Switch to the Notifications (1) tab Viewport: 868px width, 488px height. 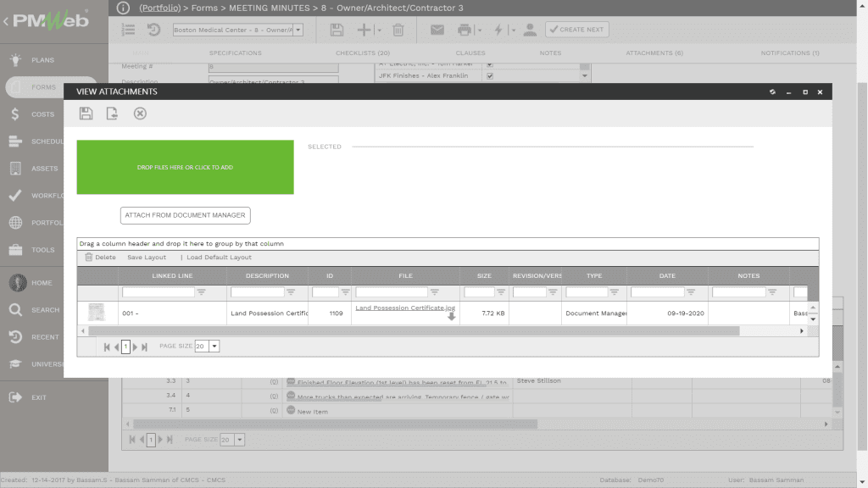[790, 53]
